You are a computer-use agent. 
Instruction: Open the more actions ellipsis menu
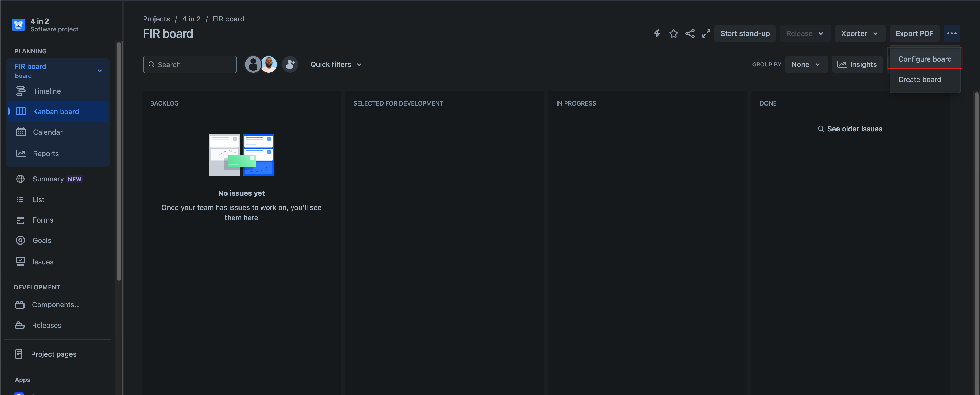coord(951,33)
